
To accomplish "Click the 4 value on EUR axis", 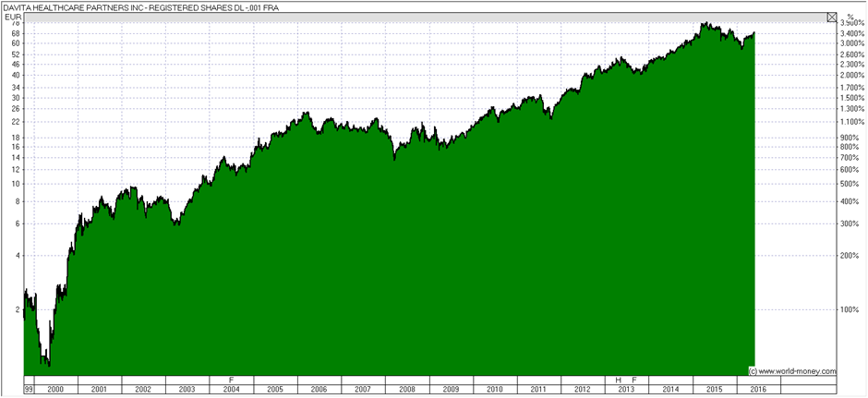I will pos(18,256).
